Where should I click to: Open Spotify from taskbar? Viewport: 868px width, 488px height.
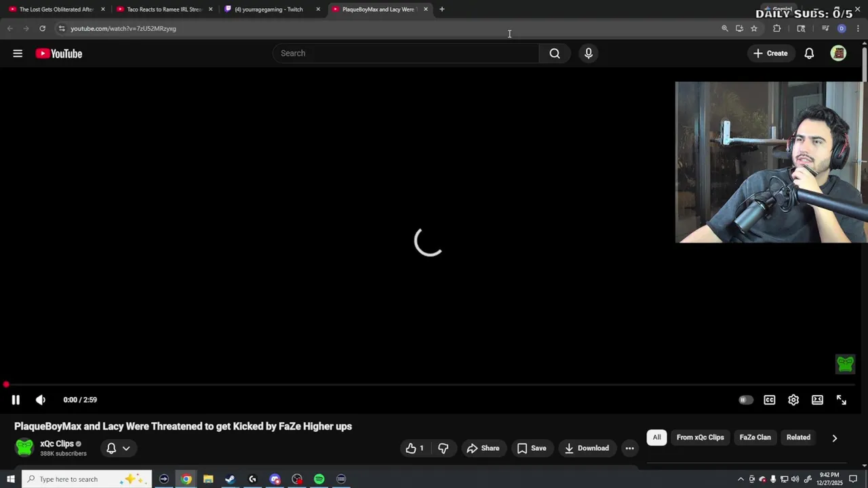[319, 479]
